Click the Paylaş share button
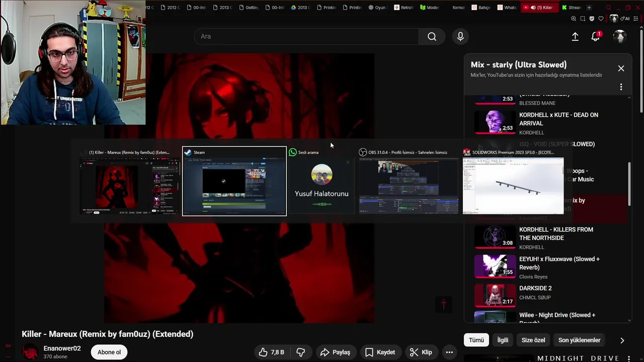Screen dimensions: 644x362 coord(335,352)
